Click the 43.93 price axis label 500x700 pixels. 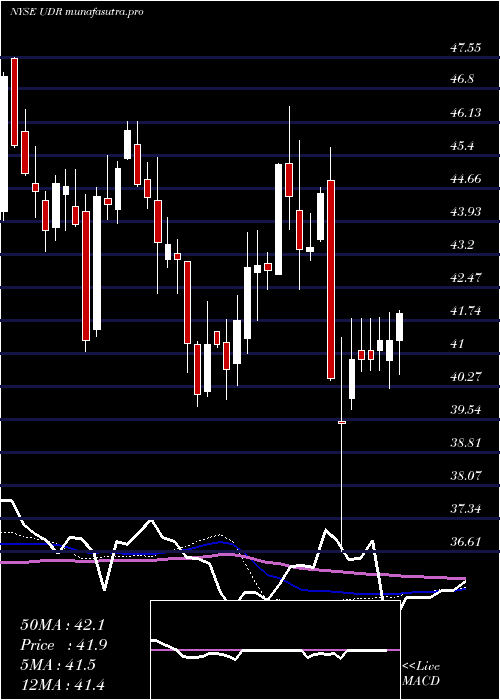click(x=466, y=211)
